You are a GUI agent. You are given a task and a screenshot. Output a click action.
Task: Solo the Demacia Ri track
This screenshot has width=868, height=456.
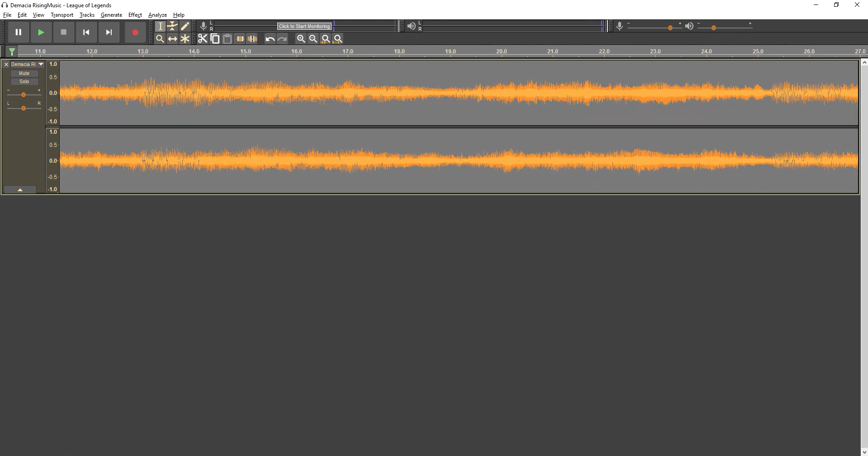[x=24, y=82]
